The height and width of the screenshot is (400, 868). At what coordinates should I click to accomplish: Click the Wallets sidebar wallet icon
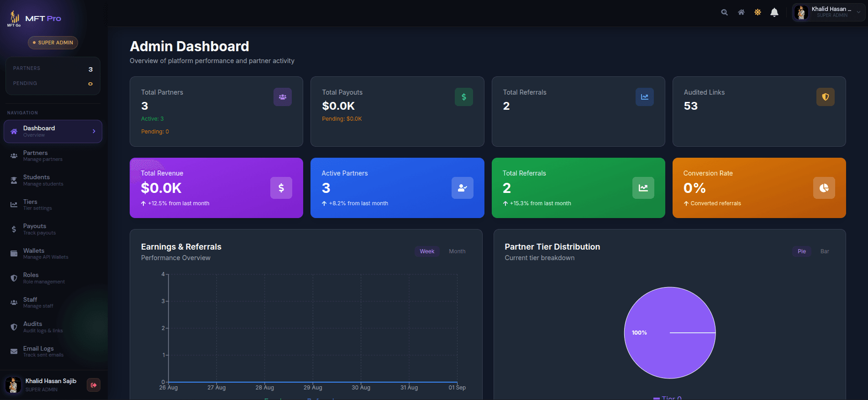tap(14, 254)
